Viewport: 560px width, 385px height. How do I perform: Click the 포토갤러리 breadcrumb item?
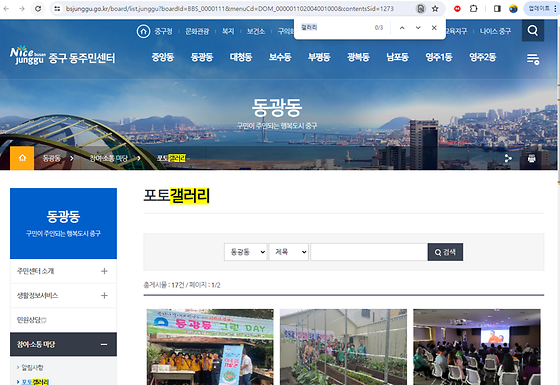tap(171, 158)
